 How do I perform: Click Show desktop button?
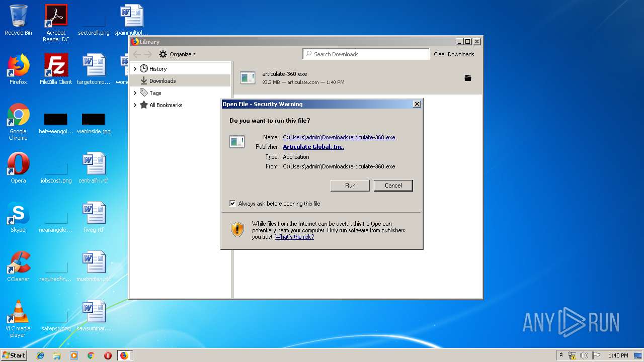[638, 355]
